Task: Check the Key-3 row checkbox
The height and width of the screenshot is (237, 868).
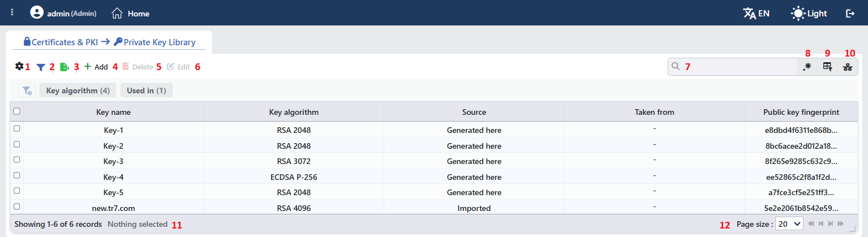Action: [16, 160]
